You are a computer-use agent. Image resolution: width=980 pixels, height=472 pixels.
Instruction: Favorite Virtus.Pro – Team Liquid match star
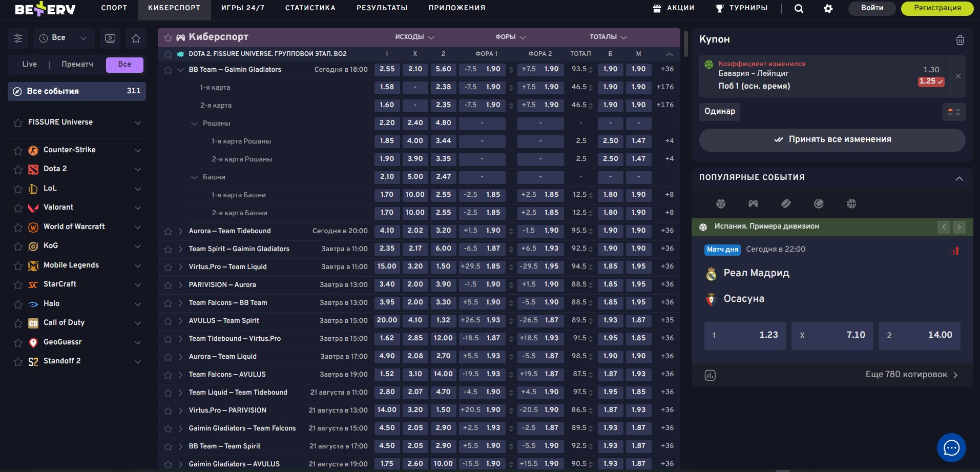(x=168, y=268)
